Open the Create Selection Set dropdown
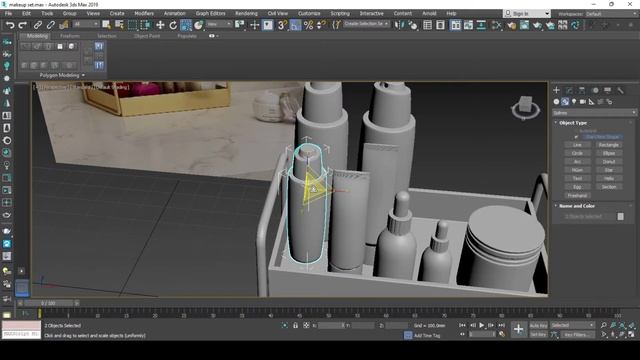 click(x=366, y=24)
